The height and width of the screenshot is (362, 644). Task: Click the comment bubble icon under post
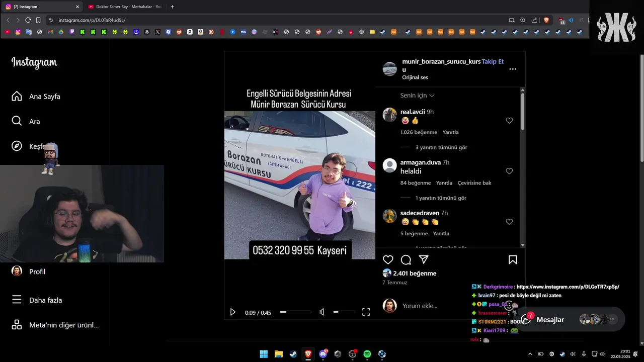click(x=406, y=260)
